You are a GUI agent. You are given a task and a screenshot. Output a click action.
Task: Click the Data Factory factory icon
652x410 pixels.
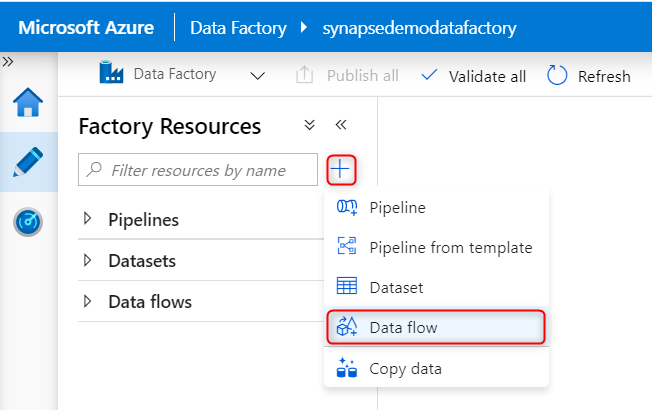pyautogui.click(x=111, y=72)
